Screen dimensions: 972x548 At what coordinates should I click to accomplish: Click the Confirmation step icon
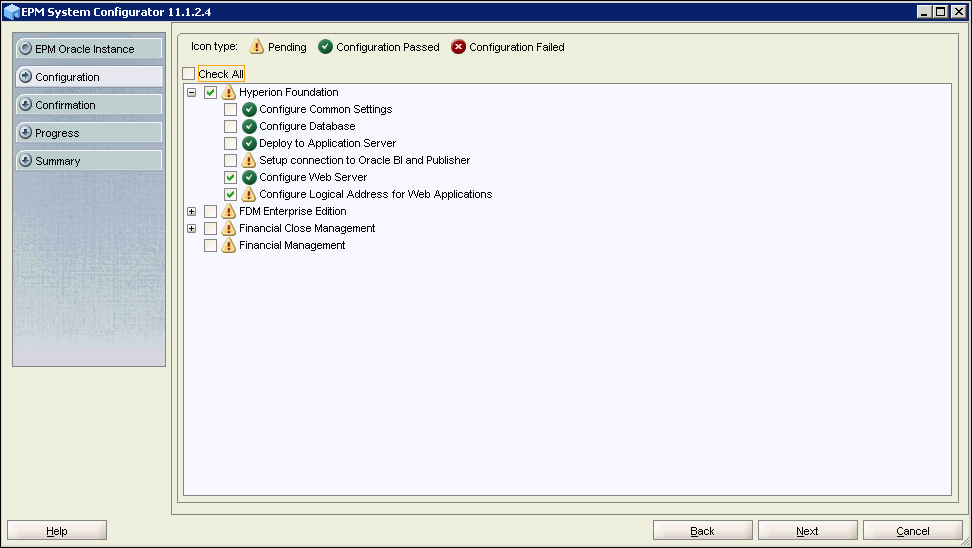(x=25, y=104)
